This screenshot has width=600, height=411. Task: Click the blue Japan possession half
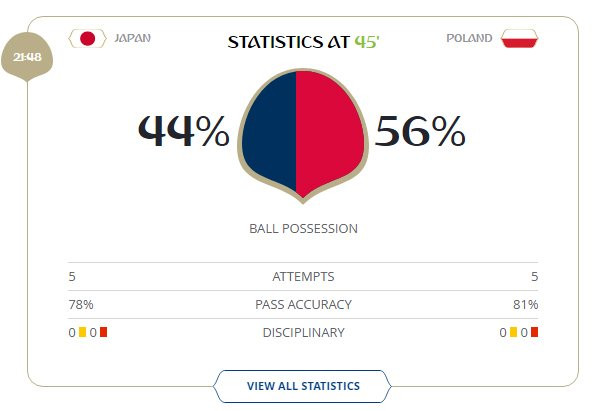(x=268, y=133)
